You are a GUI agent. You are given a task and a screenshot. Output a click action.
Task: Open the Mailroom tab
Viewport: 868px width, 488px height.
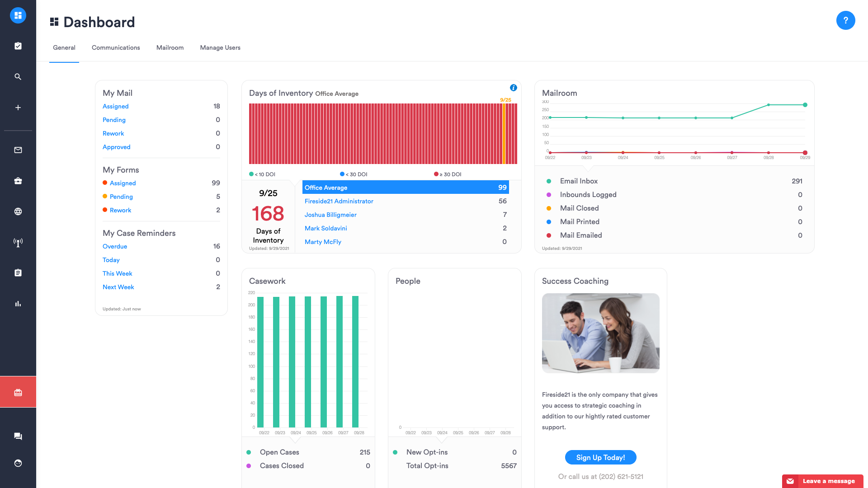click(170, 47)
